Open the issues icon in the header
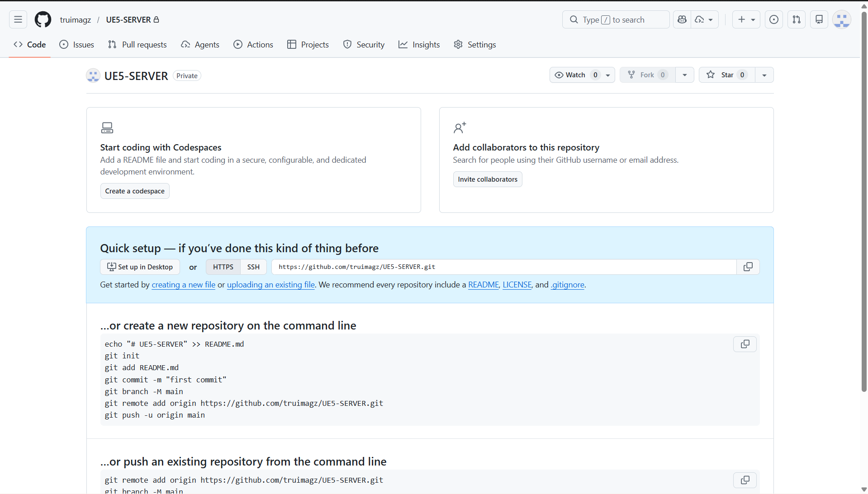This screenshot has width=868, height=494. (774, 19)
